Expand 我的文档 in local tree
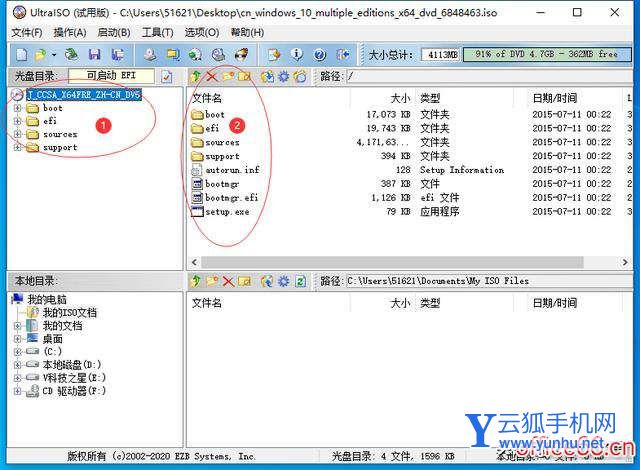Screen dimensions: 640x470 click(x=18, y=326)
